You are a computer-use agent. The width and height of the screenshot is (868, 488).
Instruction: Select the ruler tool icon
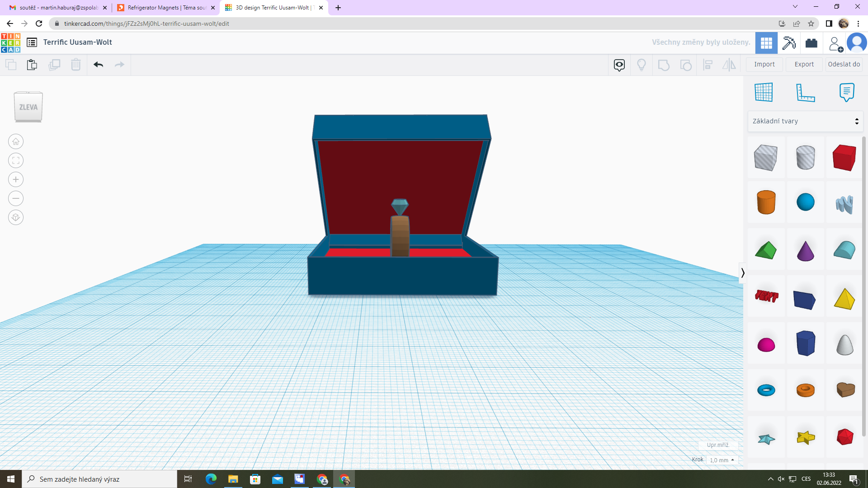coord(805,93)
